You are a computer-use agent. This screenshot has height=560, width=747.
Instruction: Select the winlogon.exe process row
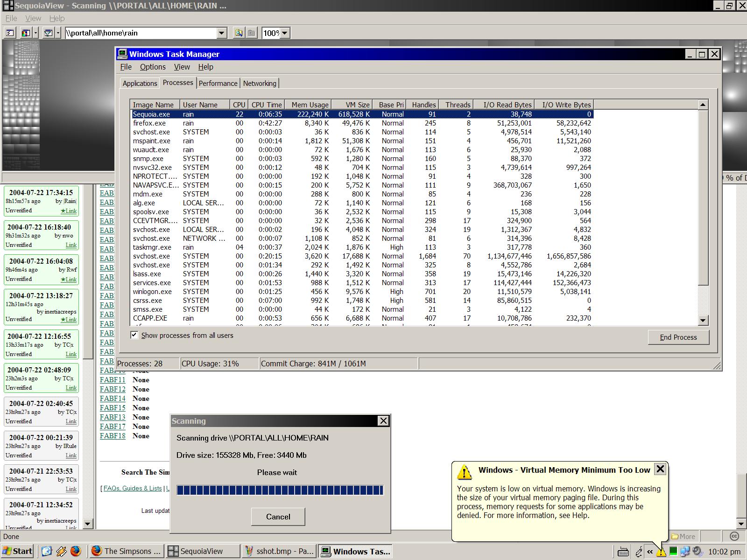click(362, 292)
